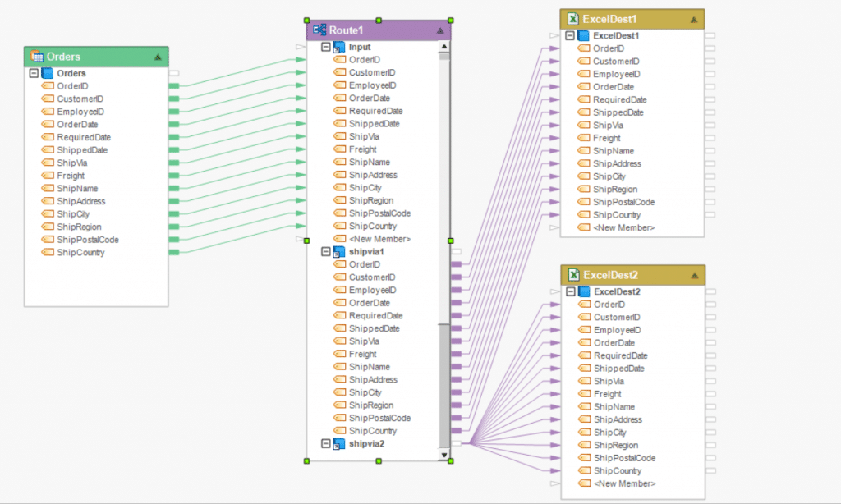Screen dimensions: 841x504
Task: Click the Route1 title bar
Action: pyautogui.click(x=378, y=30)
